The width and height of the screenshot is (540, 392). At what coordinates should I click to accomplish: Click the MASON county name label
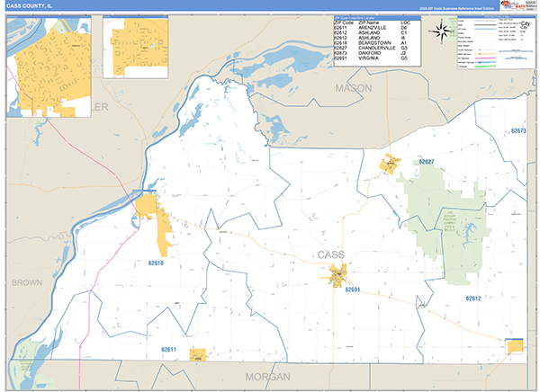[354, 88]
